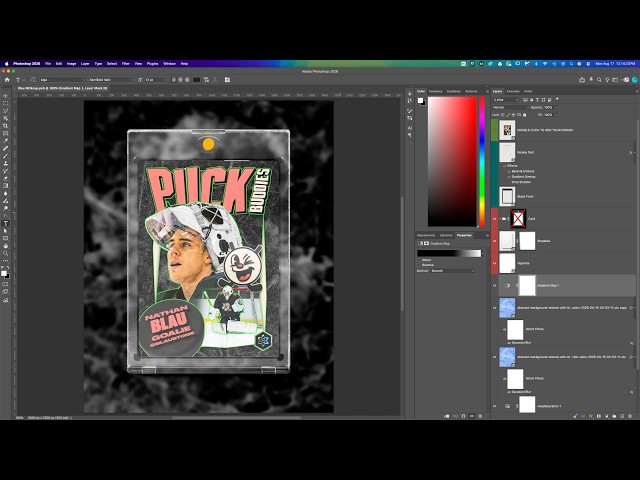Select the Move tool

click(x=5, y=96)
